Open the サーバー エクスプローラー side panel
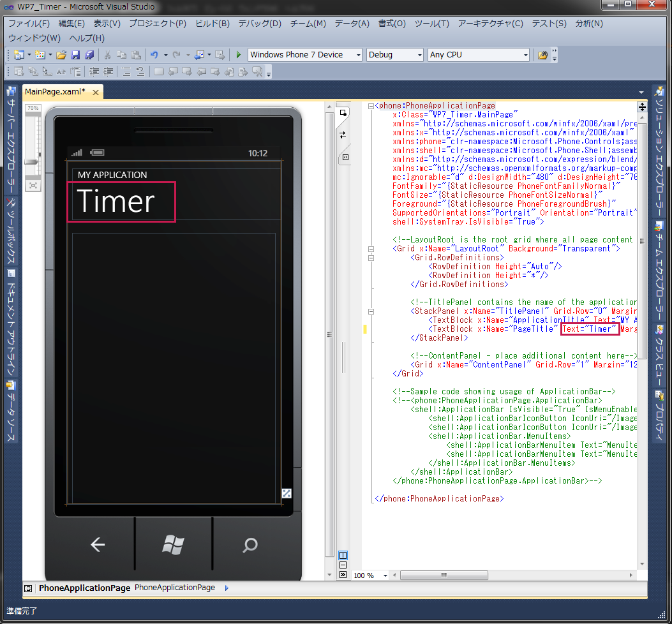This screenshot has width=672, height=624. pyautogui.click(x=11, y=140)
